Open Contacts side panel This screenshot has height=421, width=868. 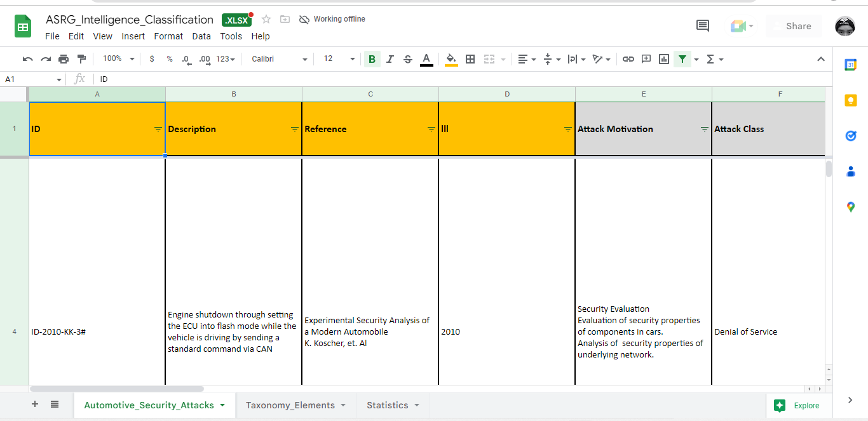click(851, 171)
